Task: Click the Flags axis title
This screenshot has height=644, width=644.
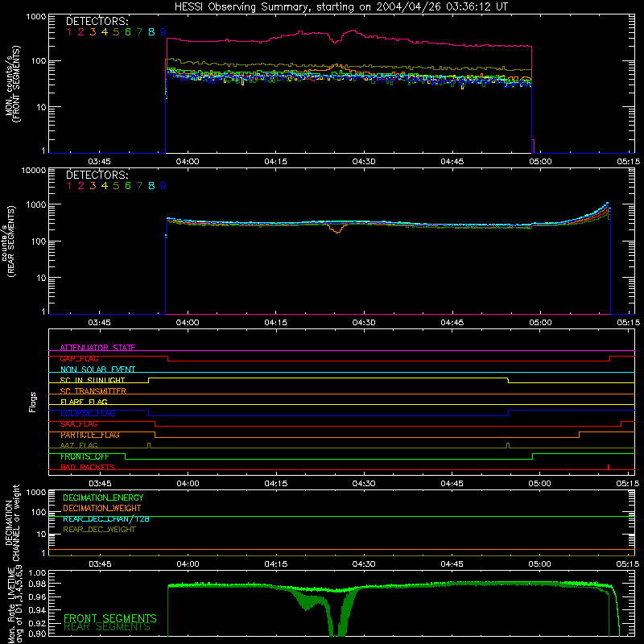Action: [33, 402]
